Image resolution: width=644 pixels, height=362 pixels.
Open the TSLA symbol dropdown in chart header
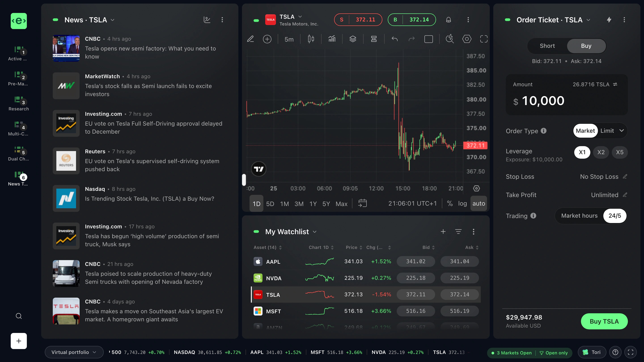tap(300, 17)
